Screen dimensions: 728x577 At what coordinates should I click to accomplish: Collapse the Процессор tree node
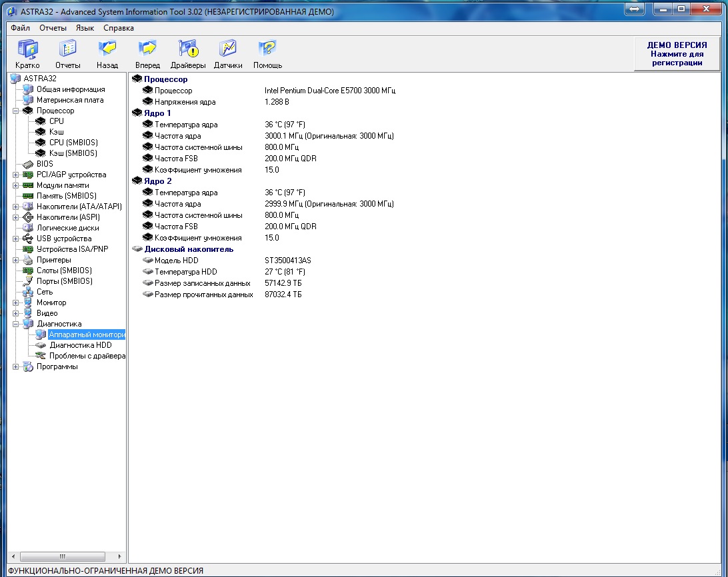15,111
